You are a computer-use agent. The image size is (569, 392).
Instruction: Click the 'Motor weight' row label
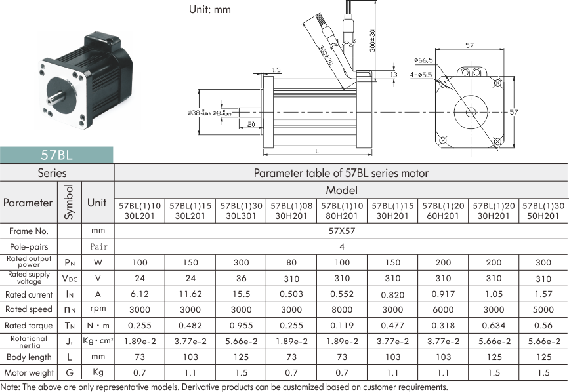[x=29, y=372]
